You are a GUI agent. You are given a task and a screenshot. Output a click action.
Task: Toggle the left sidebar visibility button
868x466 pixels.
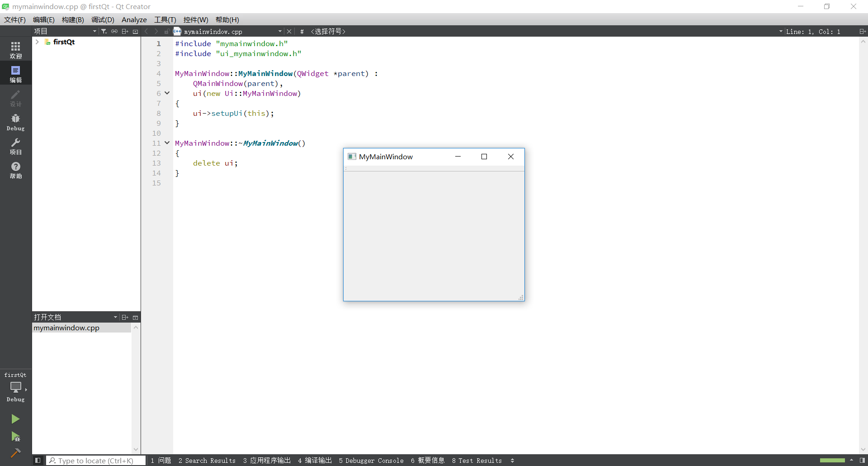[x=38, y=461]
